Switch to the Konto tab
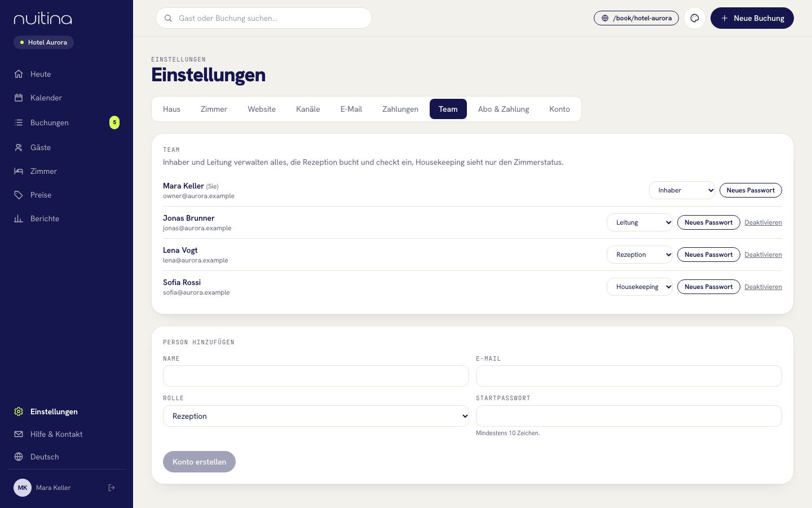 point(559,109)
